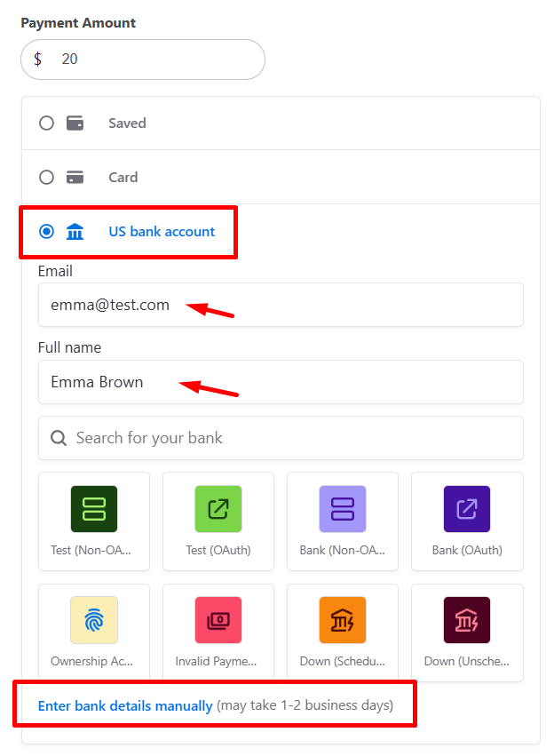554x756 pixels.
Task: Click the Payment Amount input field
Action: point(151,60)
